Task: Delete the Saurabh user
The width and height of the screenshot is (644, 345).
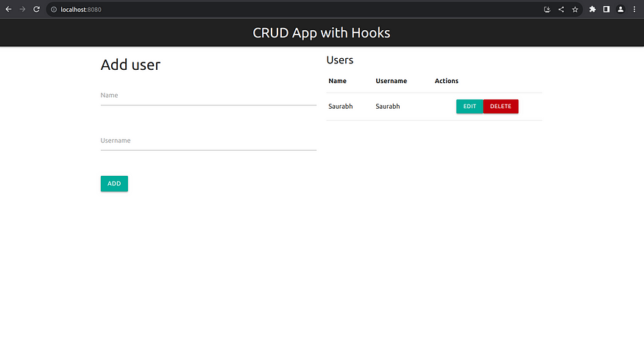Action: (500, 107)
